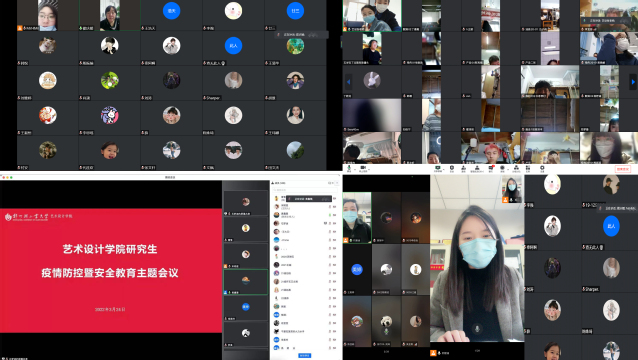This screenshot has width=638, height=360.
Task: Open the Manage Members toolbar icon
Action: 477,168
